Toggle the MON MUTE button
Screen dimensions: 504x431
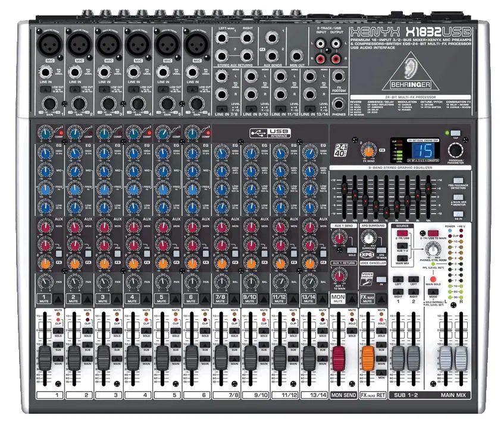coord(352,299)
